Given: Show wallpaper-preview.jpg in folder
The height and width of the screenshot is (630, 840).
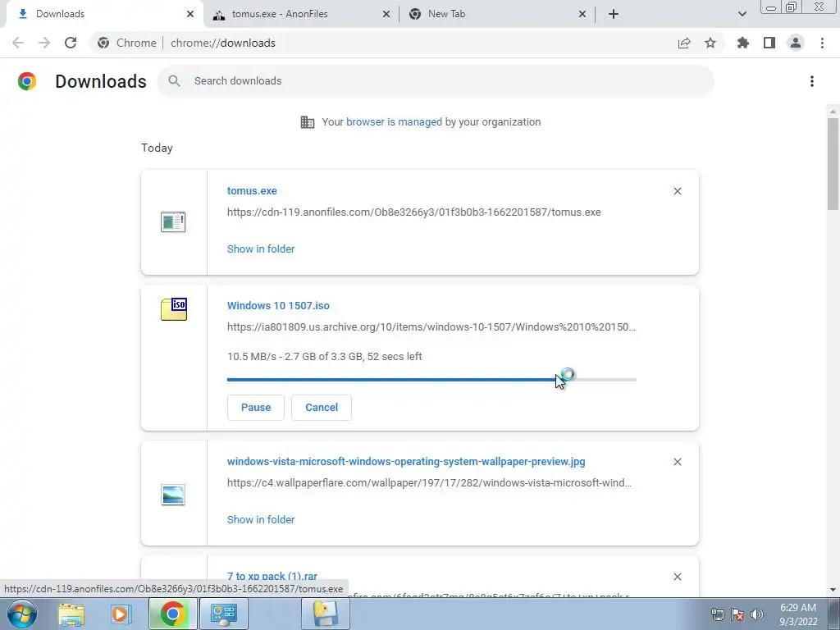Looking at the screenshot, I should [261, 519].
